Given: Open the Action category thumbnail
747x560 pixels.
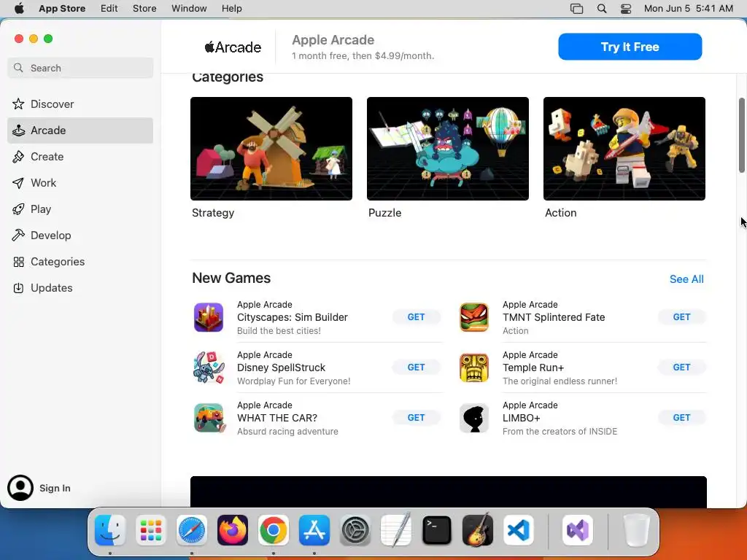Looking at the screenshot, I should pos(624,149).
